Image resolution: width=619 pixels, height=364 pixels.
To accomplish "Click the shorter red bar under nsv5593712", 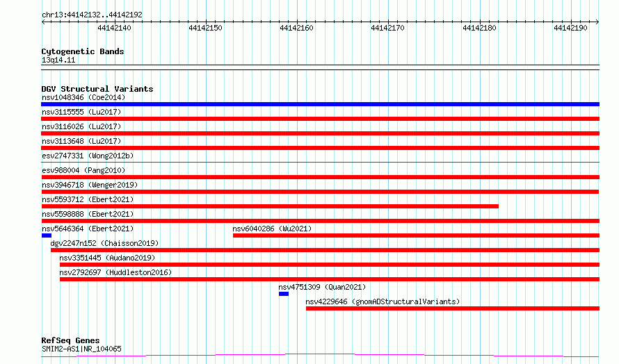I will 270,206.
